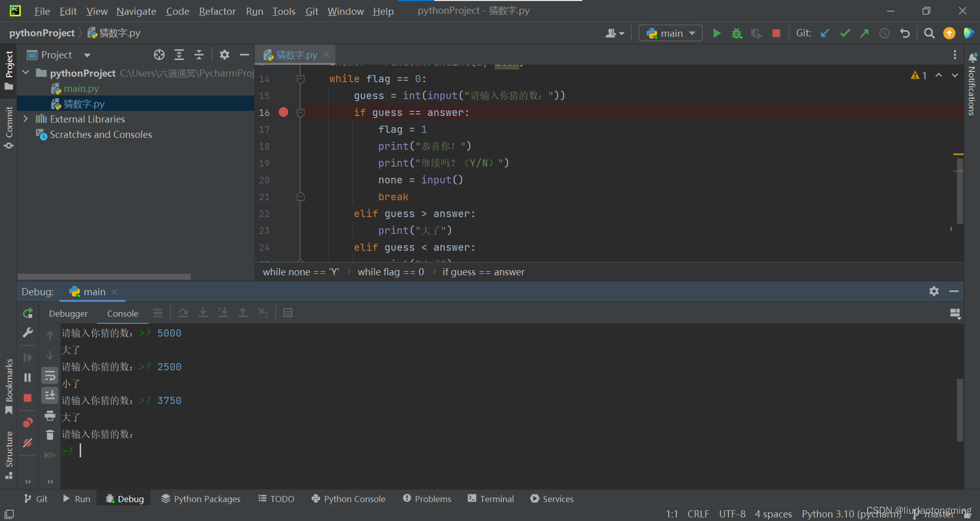Print console output with printer icon
Viewport: 980px width, 521px height.
point(50,415)
